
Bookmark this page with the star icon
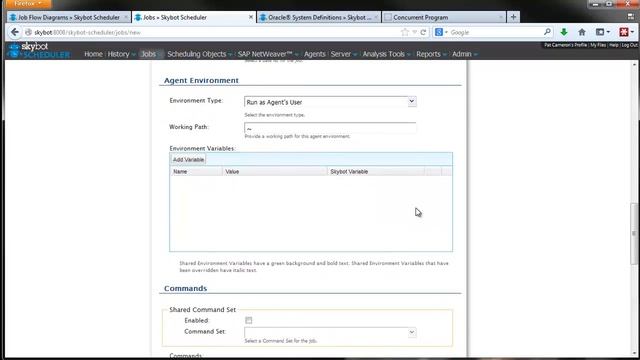point(404,32)
